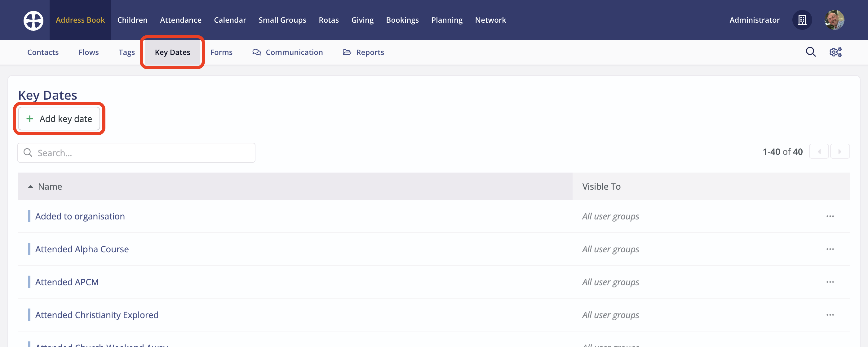Open actions menu for Attended APCM

tap(830, 282)
